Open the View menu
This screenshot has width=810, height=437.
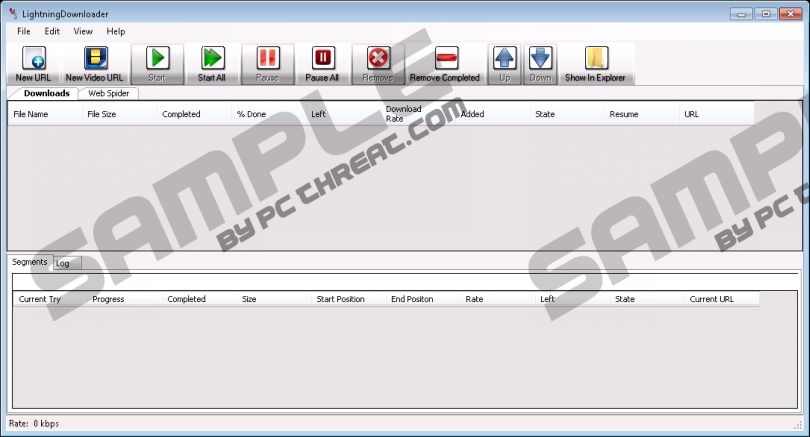pos(83,31)
